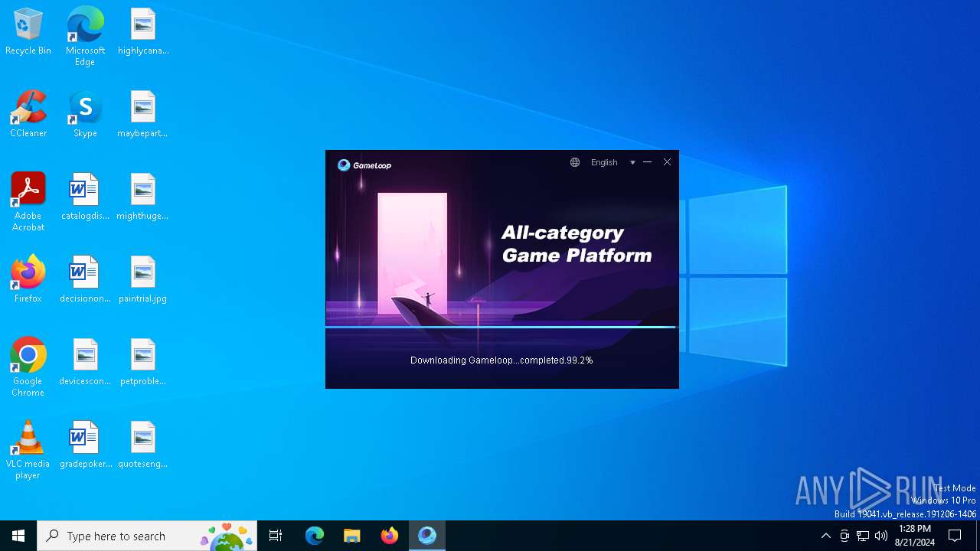Open Task View from taskbar
This screenshot has width=980, height=551.
[276, 536]
